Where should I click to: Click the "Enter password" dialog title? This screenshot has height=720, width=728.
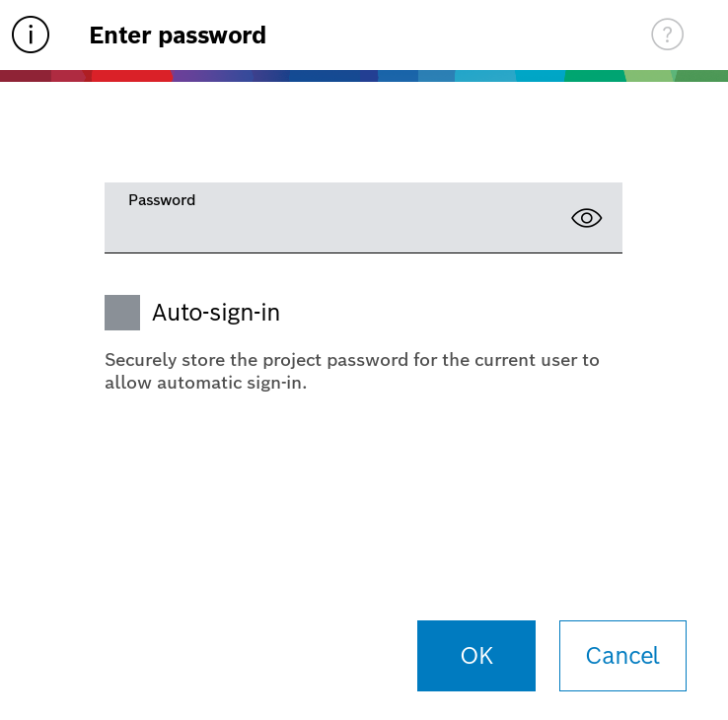click(178, 36)
